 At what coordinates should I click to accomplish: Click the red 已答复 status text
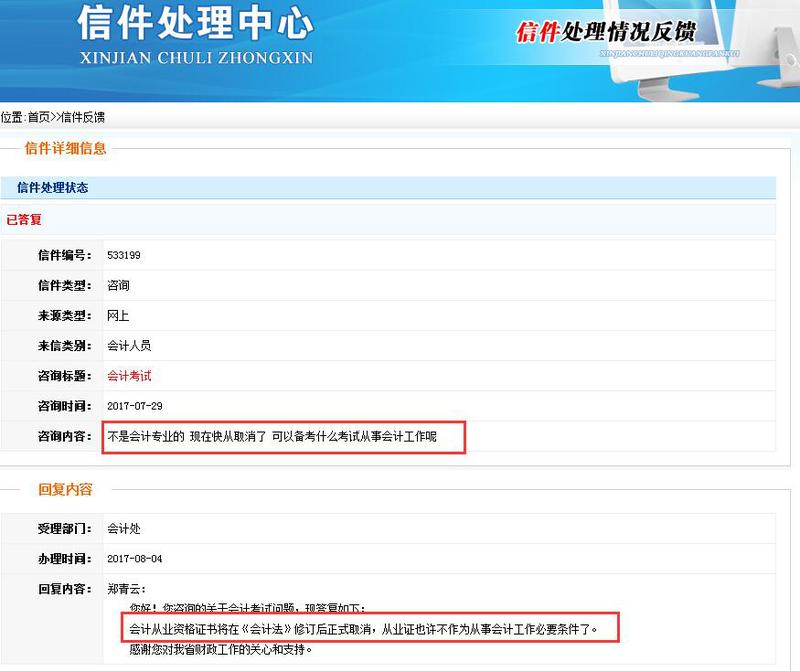[24, 219]
